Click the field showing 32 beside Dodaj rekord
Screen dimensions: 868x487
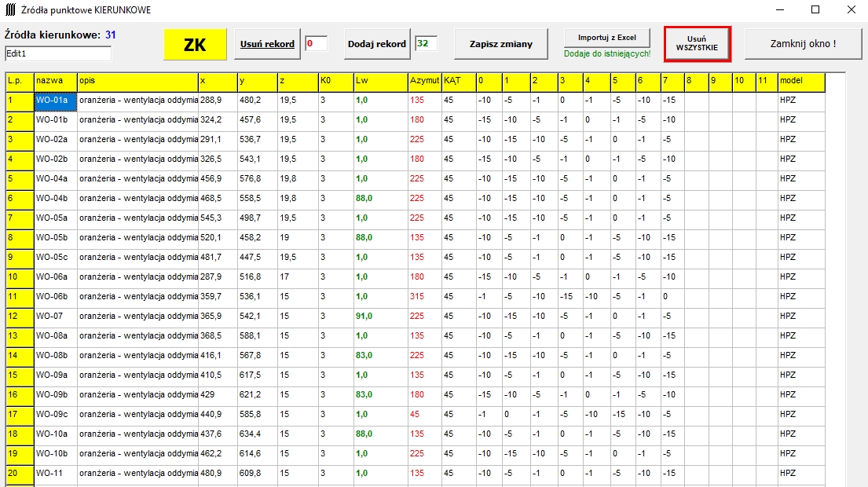[426, 44]
